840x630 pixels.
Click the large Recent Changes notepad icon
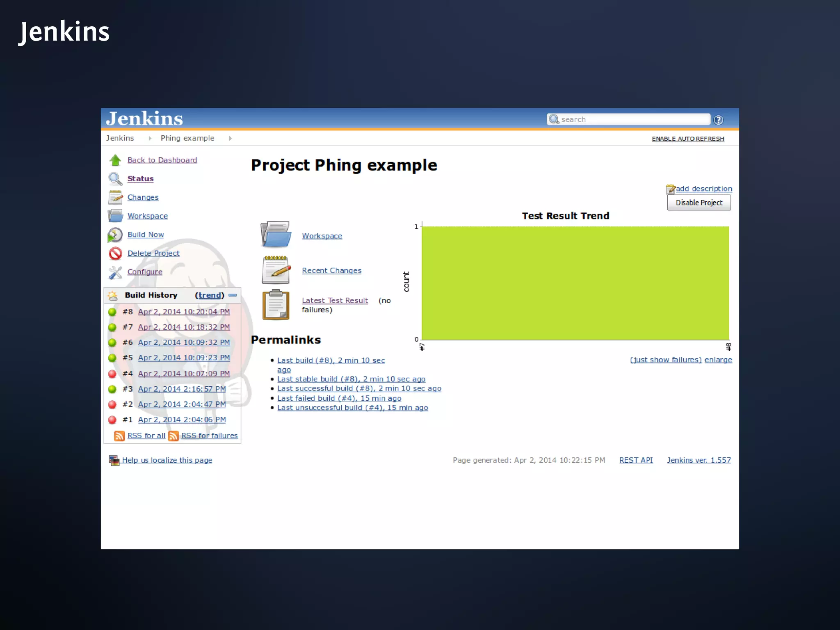[x=276, y=269]
